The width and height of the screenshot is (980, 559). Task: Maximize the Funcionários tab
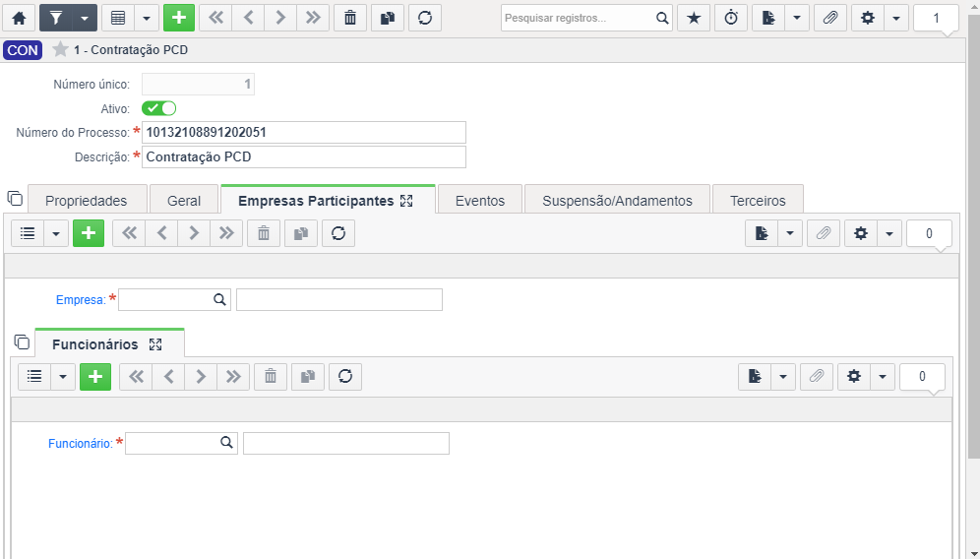point(155,344)
